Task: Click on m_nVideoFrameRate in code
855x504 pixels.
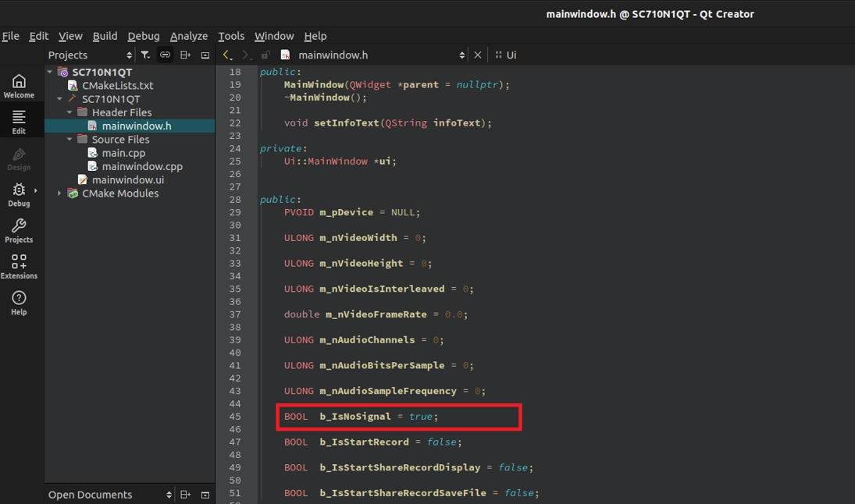Action: click(x=376, y=314)
